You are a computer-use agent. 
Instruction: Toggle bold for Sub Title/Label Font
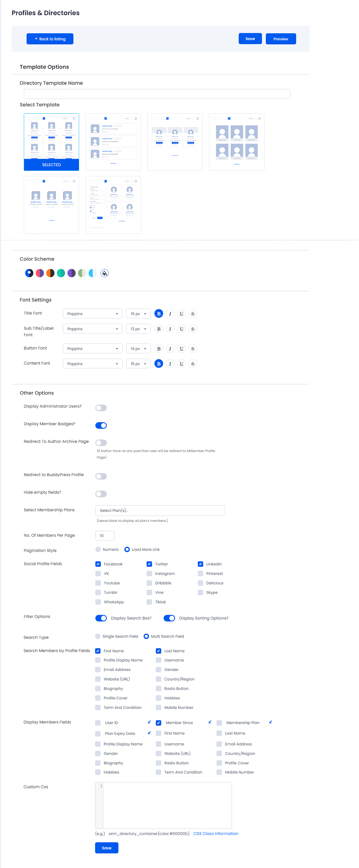(x=159, y=329)
